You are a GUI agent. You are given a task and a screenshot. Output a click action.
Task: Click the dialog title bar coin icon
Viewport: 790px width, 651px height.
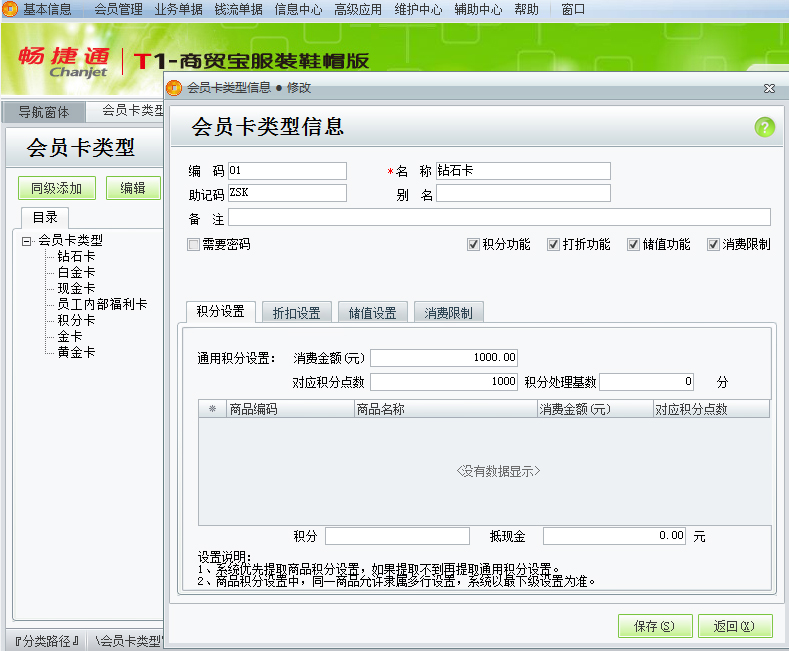[174, 88]
